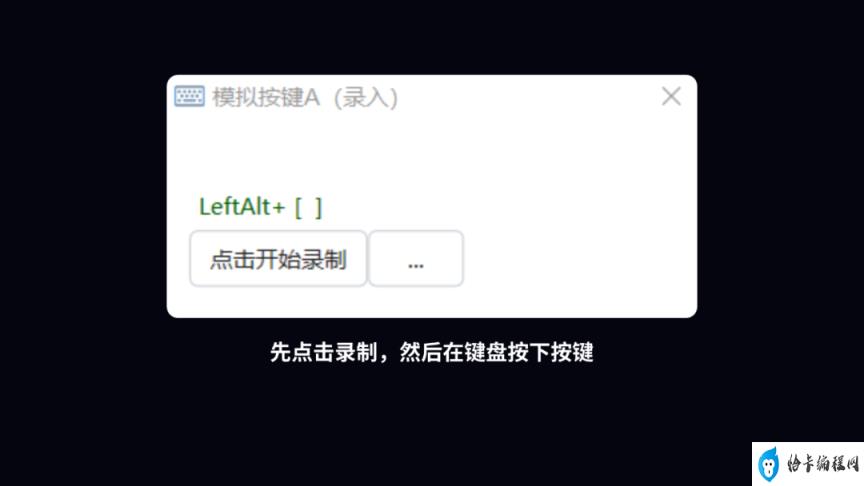Click the 录入 word in dialog title
This screenshot has height=486, width=864.
(x=366, y=98)
